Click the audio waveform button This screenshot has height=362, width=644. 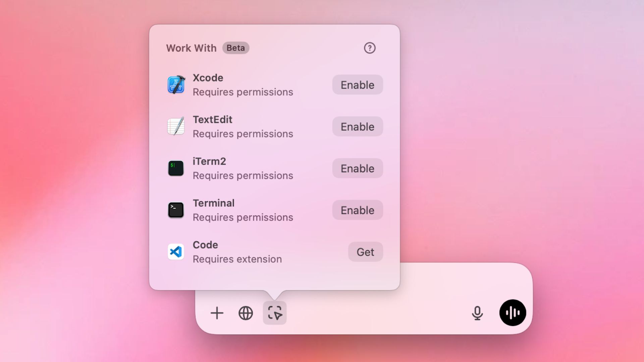click(512, 312)
